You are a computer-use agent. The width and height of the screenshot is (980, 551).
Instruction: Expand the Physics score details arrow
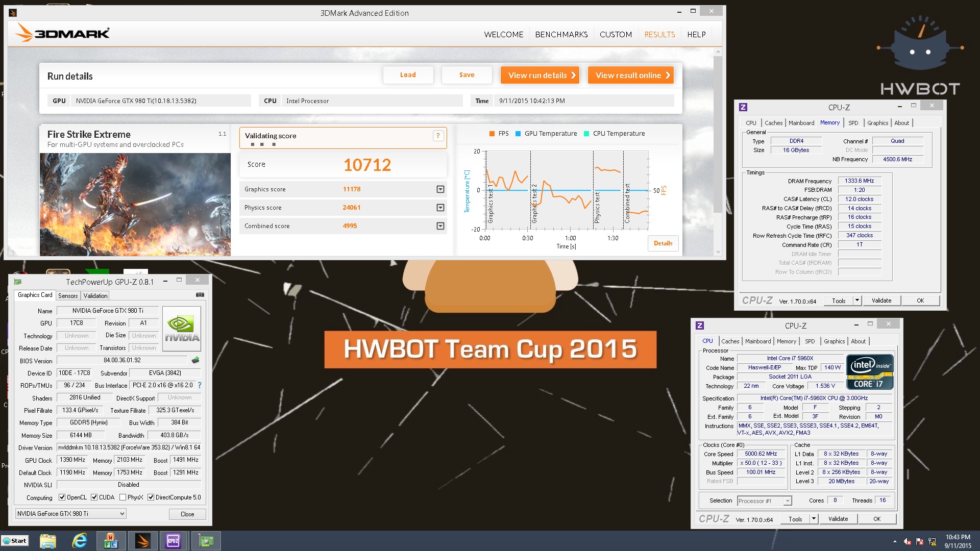pyautogui.click(x=440, y=208)
